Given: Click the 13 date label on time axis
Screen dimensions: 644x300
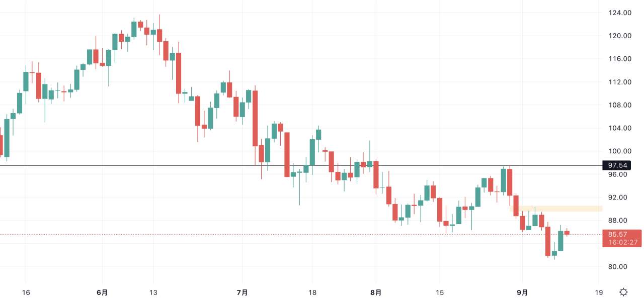Looking at the screenshot, I should point(153,292).
